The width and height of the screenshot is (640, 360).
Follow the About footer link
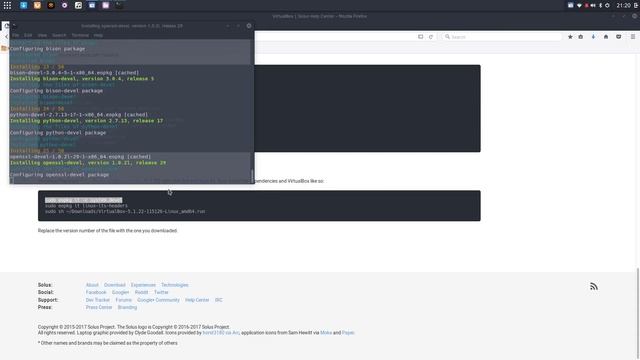[x=92, y=285]
